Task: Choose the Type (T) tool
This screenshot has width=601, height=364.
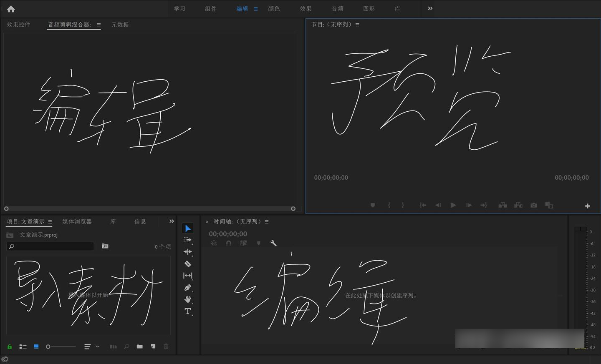Action: click(x=188, y=311)
